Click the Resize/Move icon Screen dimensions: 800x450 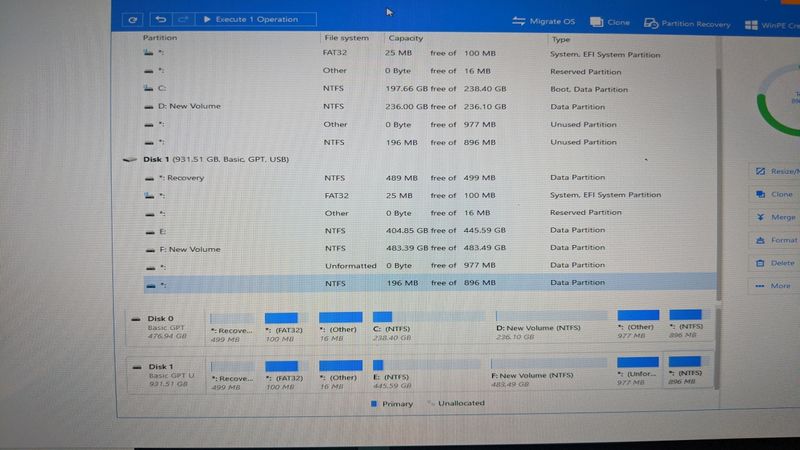tap(760, 171)
